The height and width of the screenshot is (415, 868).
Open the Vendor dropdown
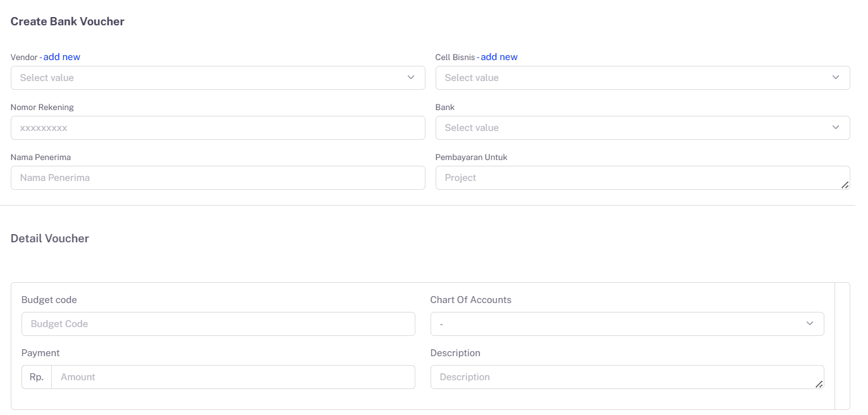point(209,78)
